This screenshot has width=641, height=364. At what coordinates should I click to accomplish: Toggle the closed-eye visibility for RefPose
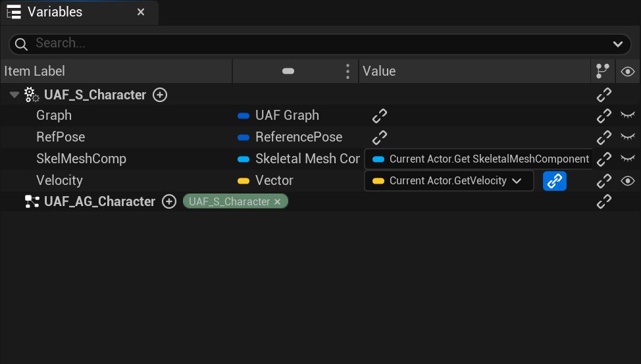click(x=628, y=138)
